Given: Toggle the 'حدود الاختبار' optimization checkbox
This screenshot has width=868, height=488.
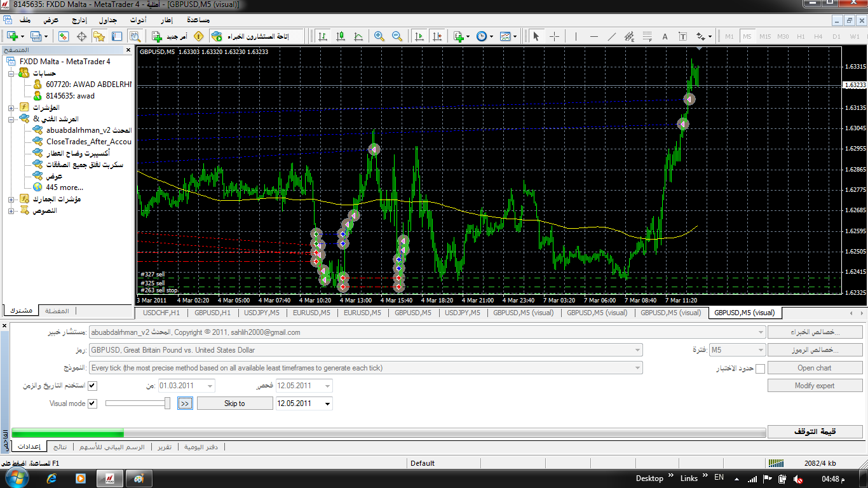Looking at the screenshot, I should [x=760, y=369].
